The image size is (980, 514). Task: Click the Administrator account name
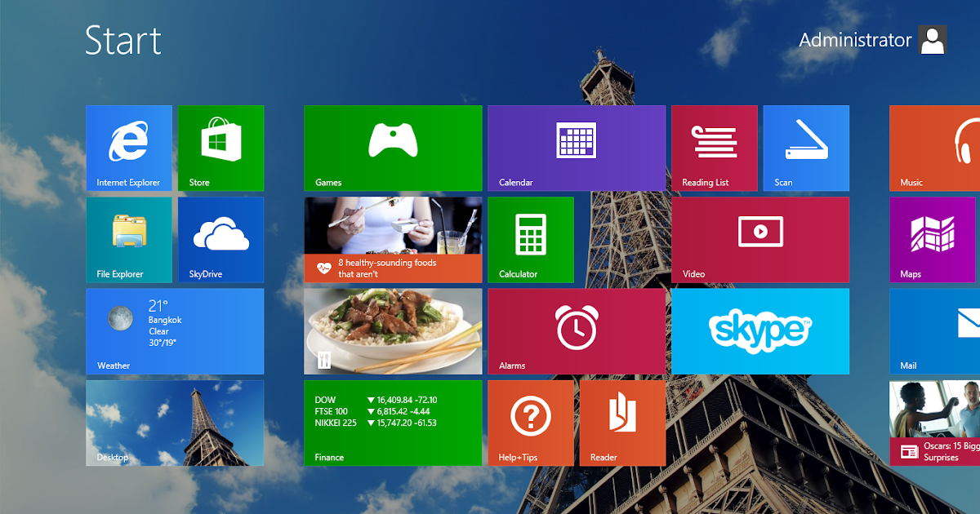pyautogui.click(x=855, y=40)
